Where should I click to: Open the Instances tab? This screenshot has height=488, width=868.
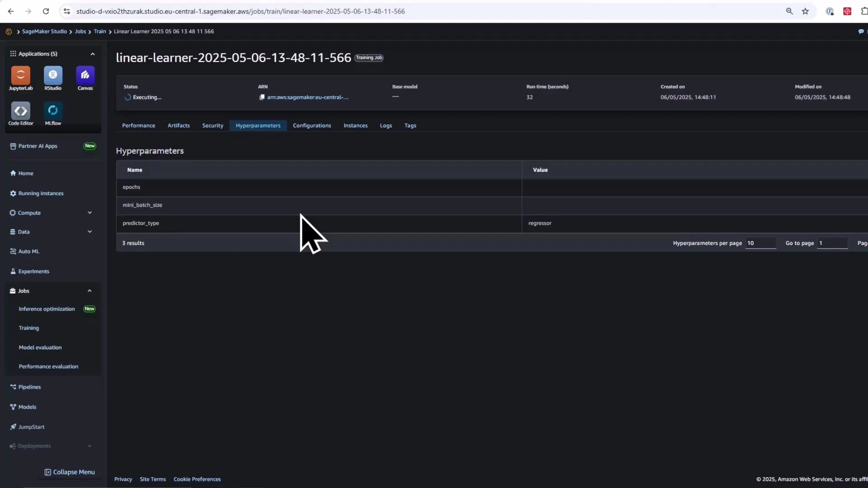(355, 125)
